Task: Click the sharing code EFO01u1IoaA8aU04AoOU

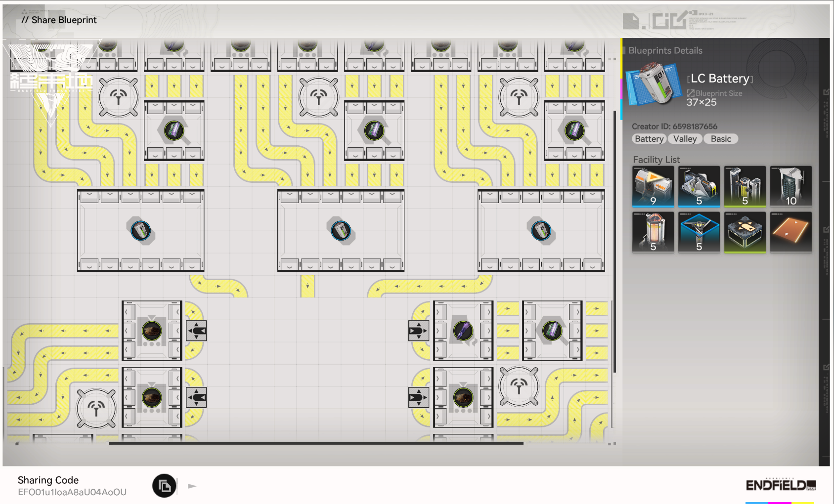Action: (72, 492)
